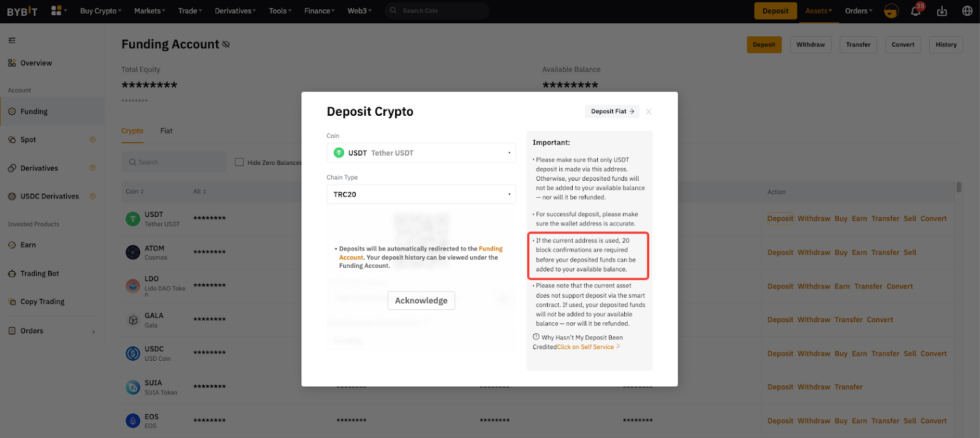Collapse the sidebar menu icon

pos(12,40)
